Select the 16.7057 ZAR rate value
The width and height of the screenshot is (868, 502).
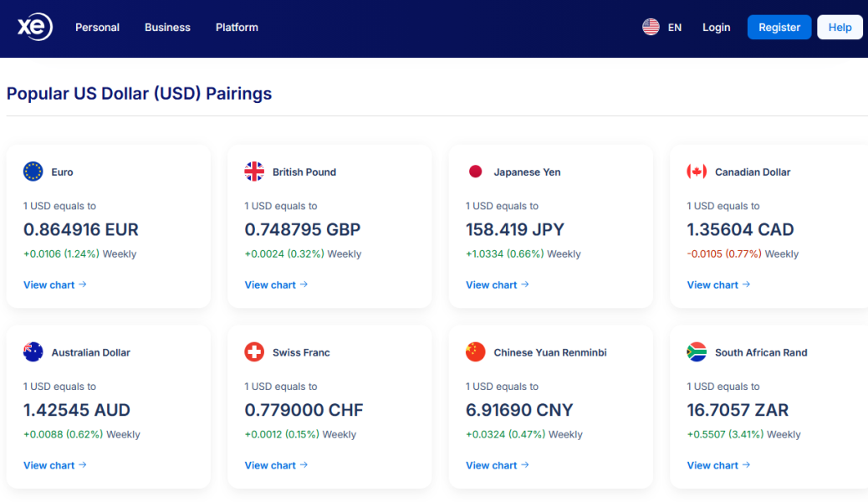(738, 410)
